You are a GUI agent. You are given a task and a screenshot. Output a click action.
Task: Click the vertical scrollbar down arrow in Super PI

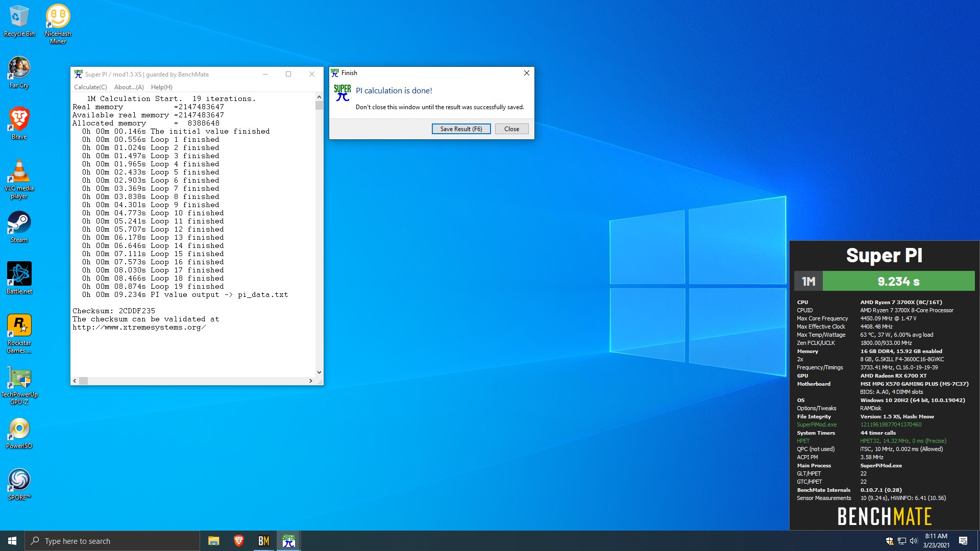pyautogui.click(x=319, y=372)
